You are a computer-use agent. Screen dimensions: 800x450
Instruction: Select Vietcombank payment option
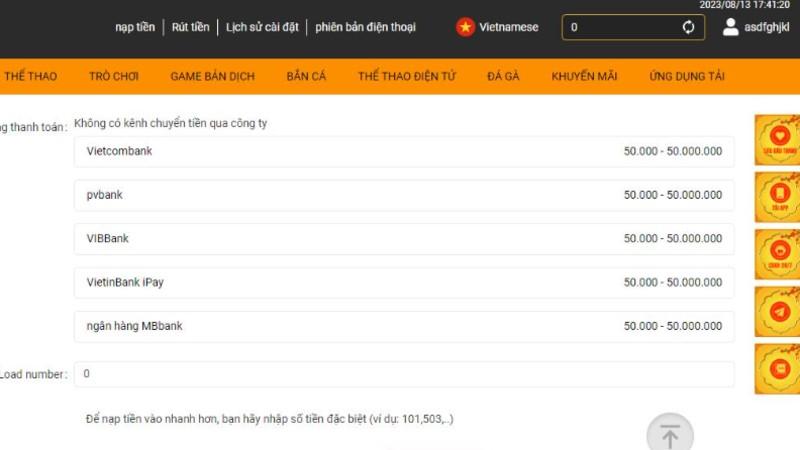[x=404, y=152]
